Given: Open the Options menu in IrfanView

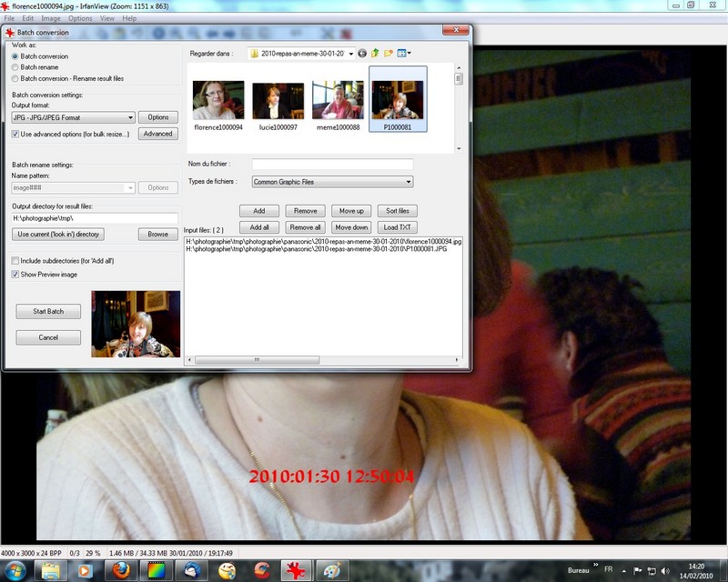Looking at the screenshot, I should pos(80,18).
